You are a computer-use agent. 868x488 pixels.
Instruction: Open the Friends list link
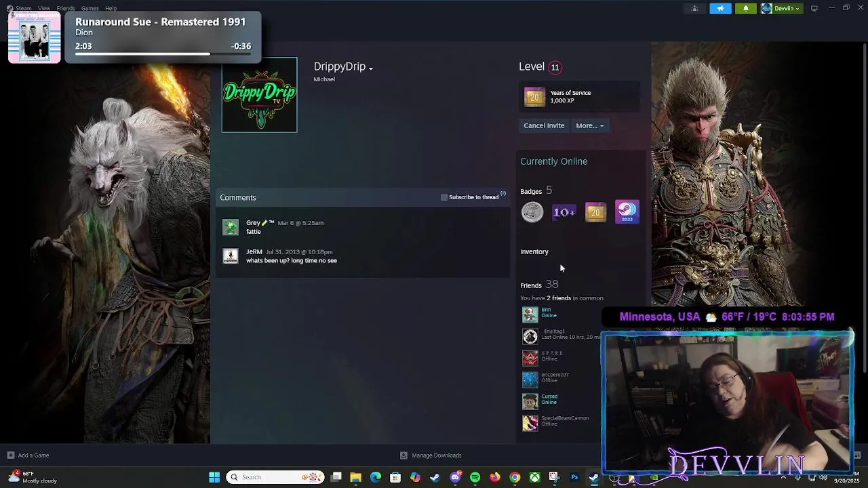(x=531, y=285)
